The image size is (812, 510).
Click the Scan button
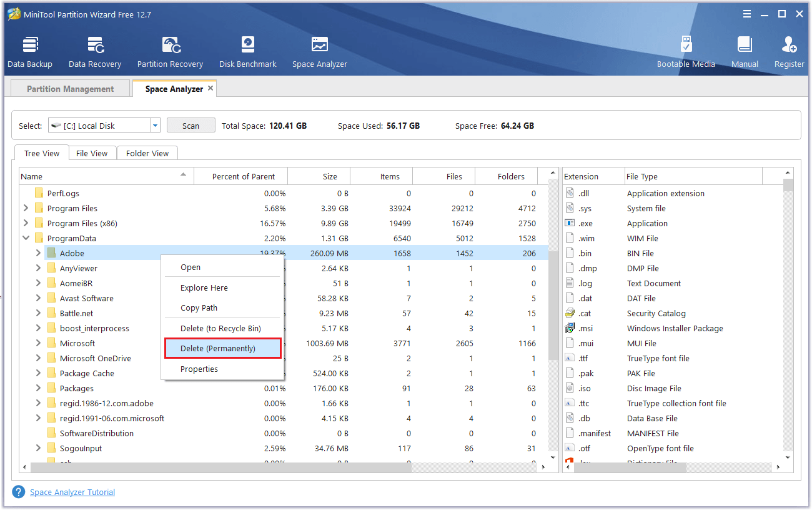pos(191,126)
